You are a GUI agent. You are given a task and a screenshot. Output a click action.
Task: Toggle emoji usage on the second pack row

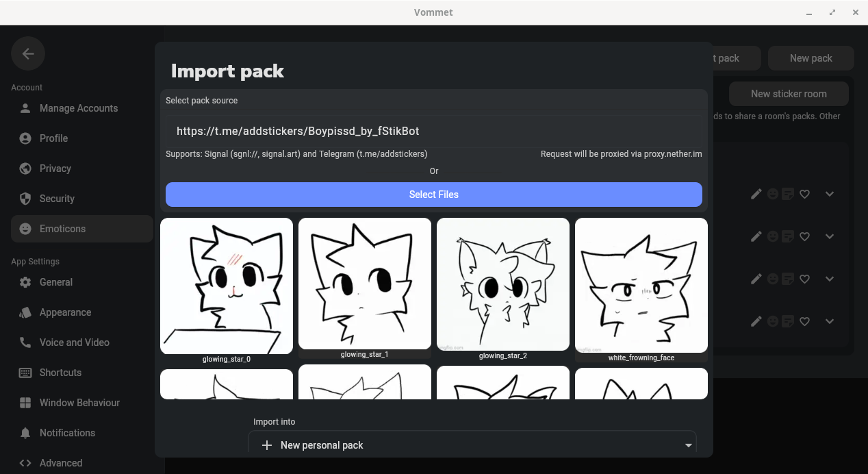pyautogui.click(x=772, y=236)
